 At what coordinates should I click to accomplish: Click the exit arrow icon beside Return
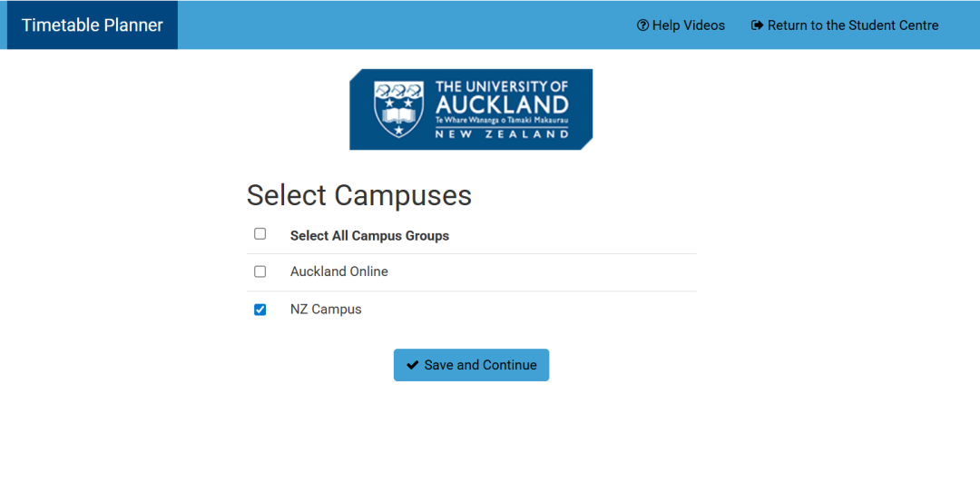tap(757, 25)
